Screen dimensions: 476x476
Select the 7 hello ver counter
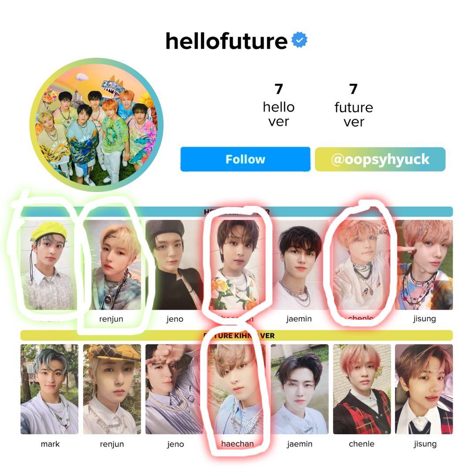click(279, 106)
